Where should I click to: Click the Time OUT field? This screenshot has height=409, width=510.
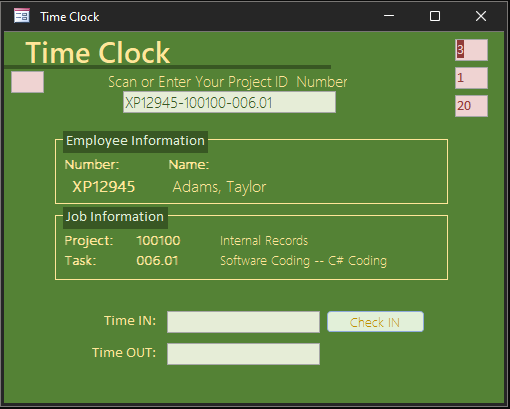pos(243,354)
